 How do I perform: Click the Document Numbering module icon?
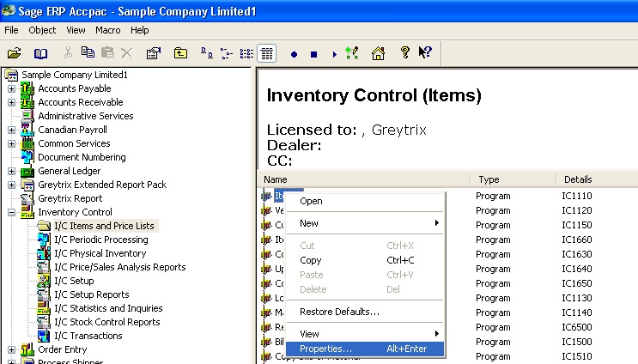coord(27,157)
